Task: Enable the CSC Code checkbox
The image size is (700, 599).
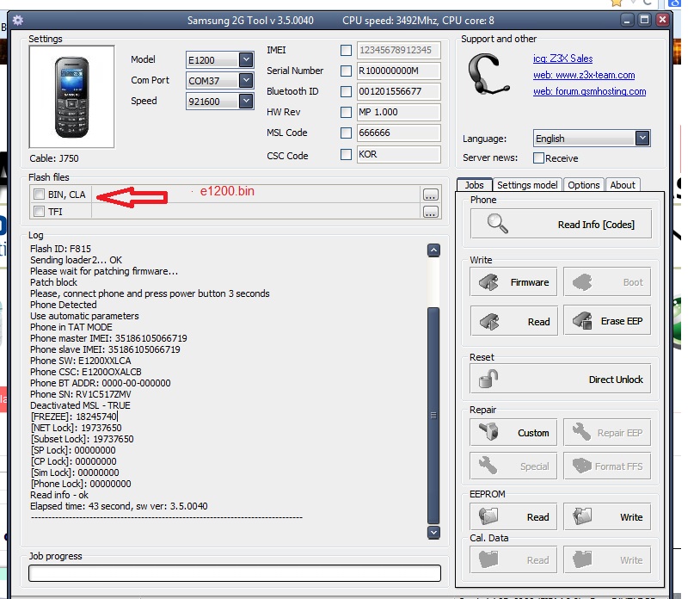Action: [x=346, y=154]
